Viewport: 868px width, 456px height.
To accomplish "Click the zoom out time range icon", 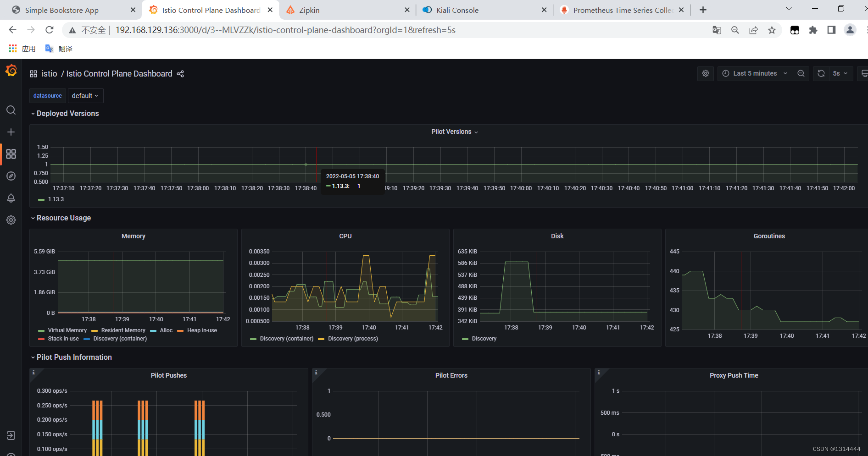I will coord(801,73).
